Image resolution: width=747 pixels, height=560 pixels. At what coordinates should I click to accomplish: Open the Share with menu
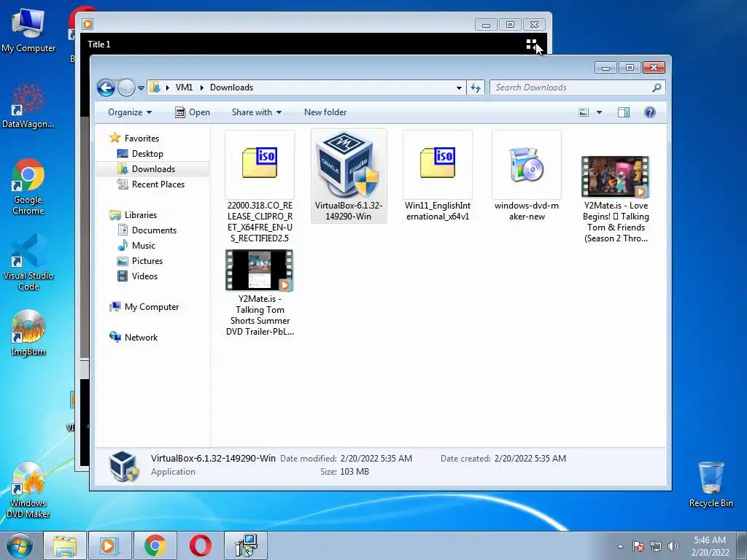256,112
